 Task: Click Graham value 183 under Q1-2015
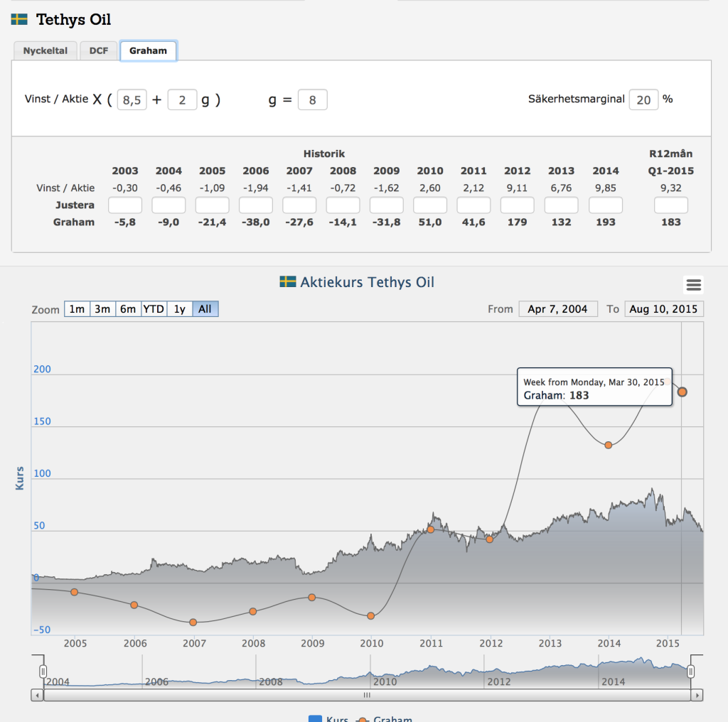pyautogui.click(x=671, y=222)
